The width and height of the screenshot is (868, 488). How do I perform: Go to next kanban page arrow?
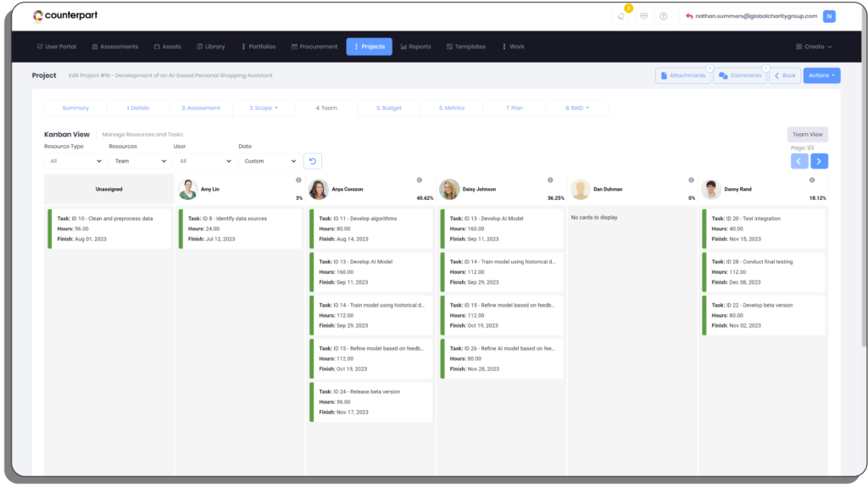pyautogui.click(x=820, y=161)
